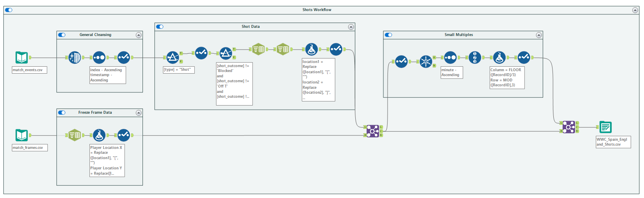The width and height of the screenshot is (644, 198).
Task: Select the snowflake Unique tool in Small Multiples
Action: [x=426, y=62]
